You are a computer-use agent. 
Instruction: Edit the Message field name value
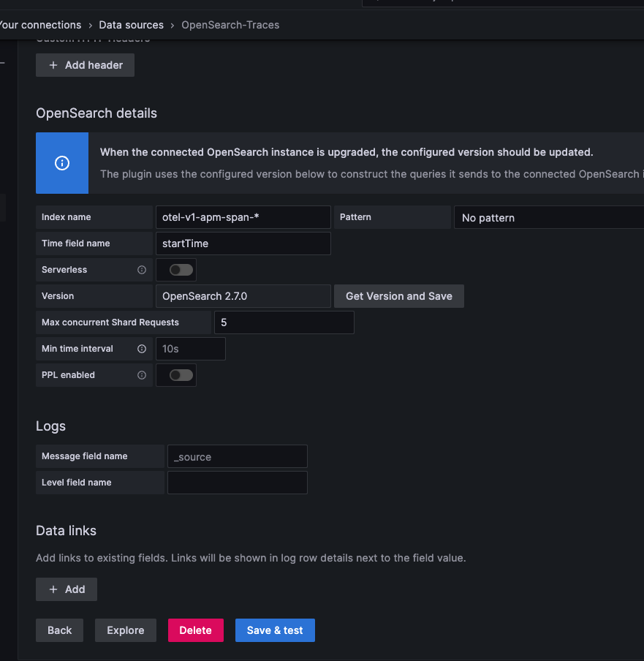coord(237,456)
